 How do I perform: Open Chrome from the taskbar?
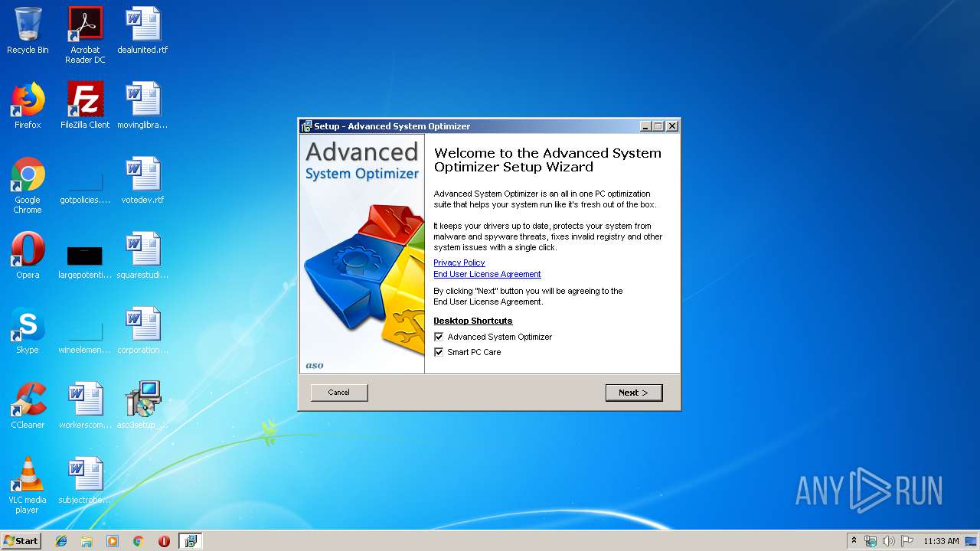pos(138,541)
